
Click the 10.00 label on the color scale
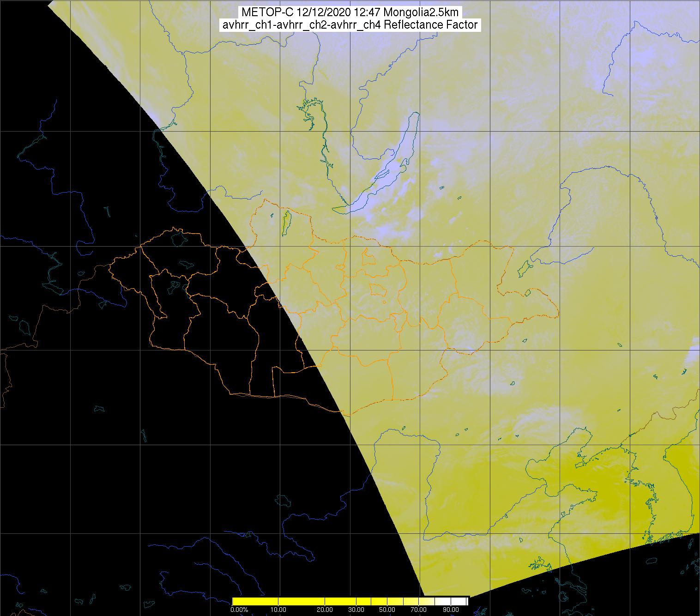point(278,610)
